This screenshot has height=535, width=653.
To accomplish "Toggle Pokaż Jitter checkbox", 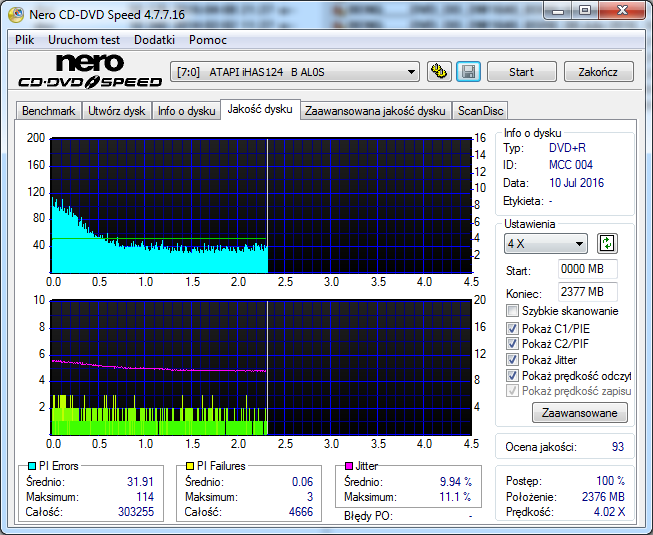I will [x=512, y=360].
